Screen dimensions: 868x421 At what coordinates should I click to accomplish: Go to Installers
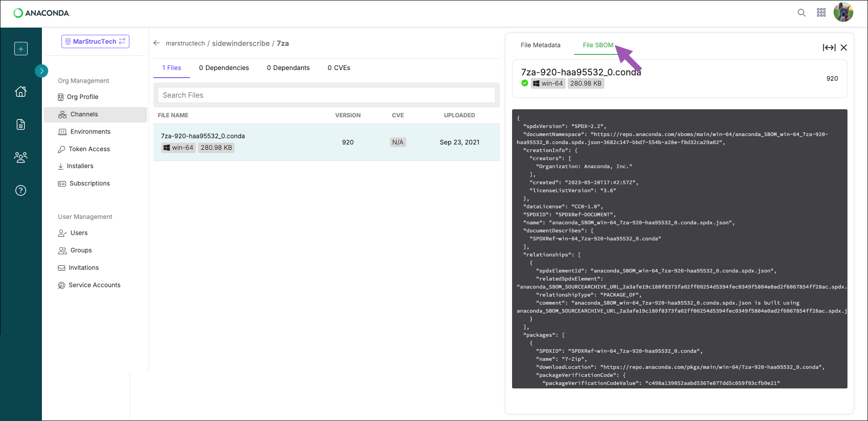click(x=80, y=166)
